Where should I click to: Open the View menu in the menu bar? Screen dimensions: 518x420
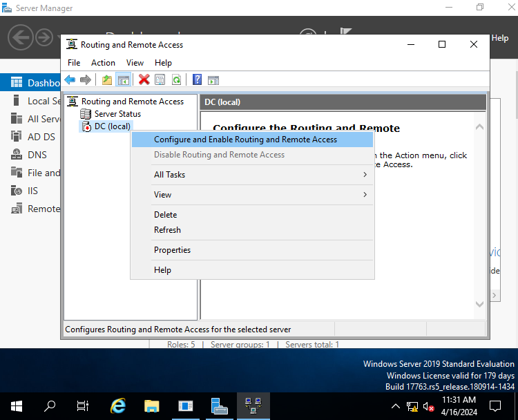coord(135,63)
